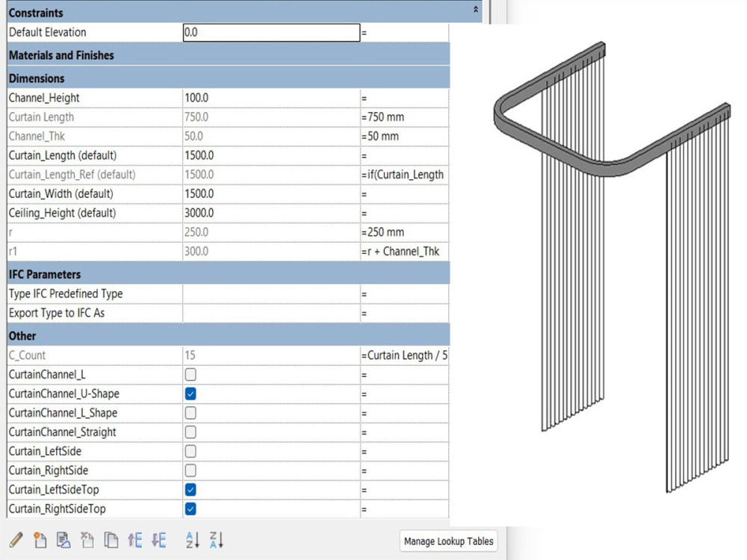Uncheck the CurtainChannel_U-Shape checkbox
This screenshot has width=747, height=560.
[x=190, y=393]
